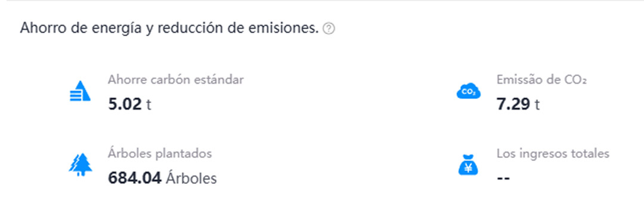
Task: Click the planted trees icon
Action: coord(80,165)
